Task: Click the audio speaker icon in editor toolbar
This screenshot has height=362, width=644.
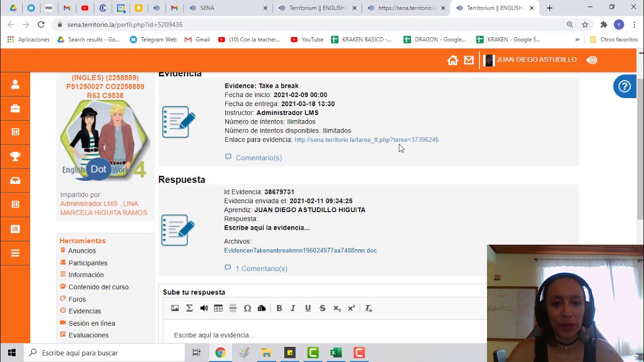Action: [x=204, y=308]
